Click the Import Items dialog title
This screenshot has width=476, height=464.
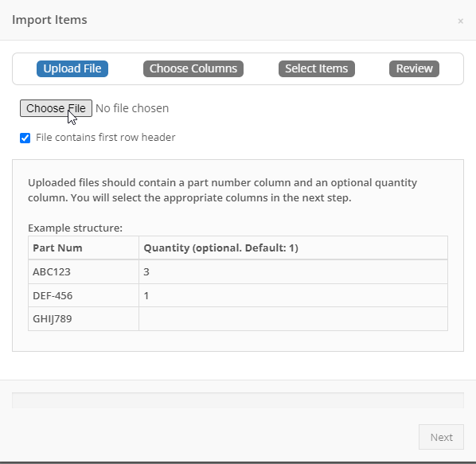click(49, 20)
